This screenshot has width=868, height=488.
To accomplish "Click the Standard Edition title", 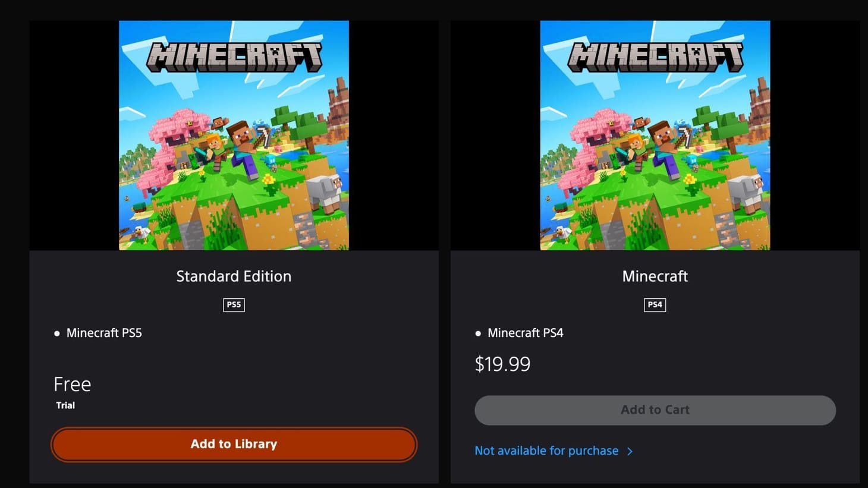I will tap(234, 276).
